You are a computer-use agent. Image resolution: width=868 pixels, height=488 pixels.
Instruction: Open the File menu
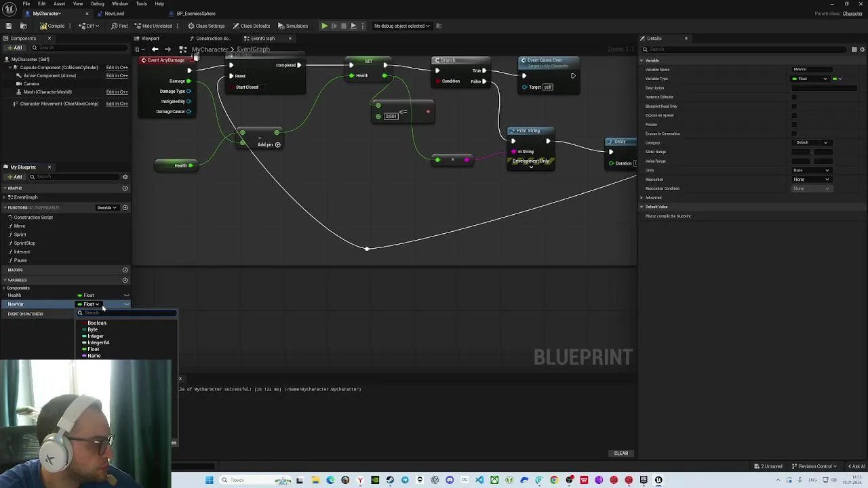tap(26, 3)
